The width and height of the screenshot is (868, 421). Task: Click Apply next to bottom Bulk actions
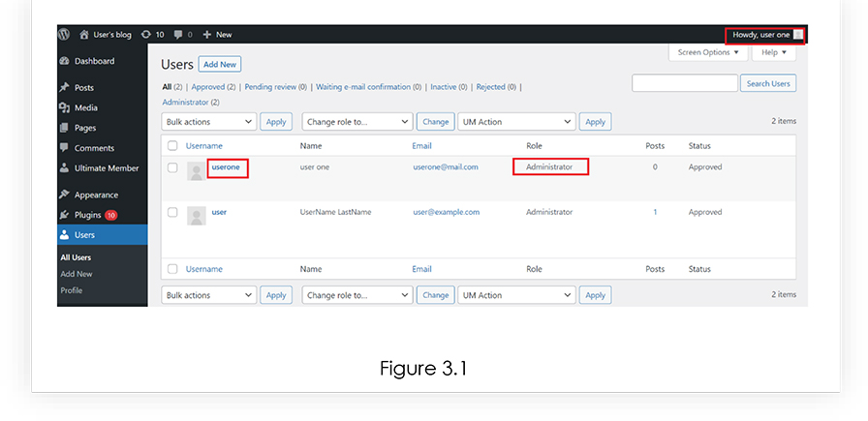tap(276, 295)
